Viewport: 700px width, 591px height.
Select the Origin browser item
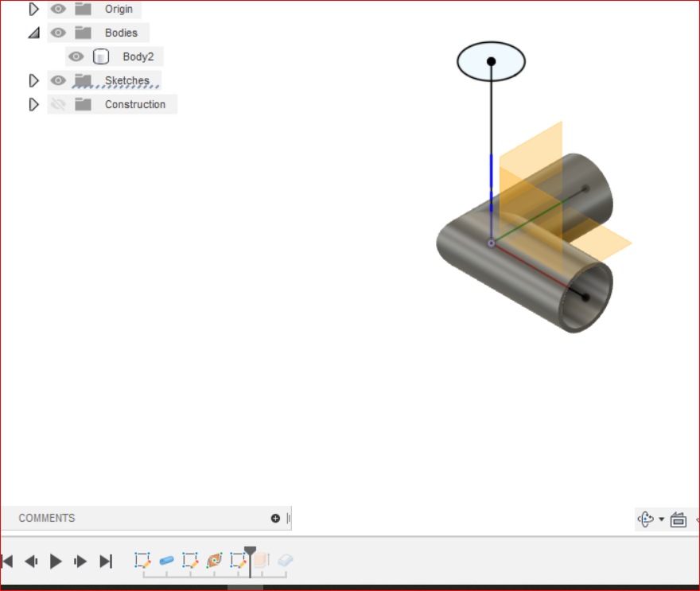(119, 9)
